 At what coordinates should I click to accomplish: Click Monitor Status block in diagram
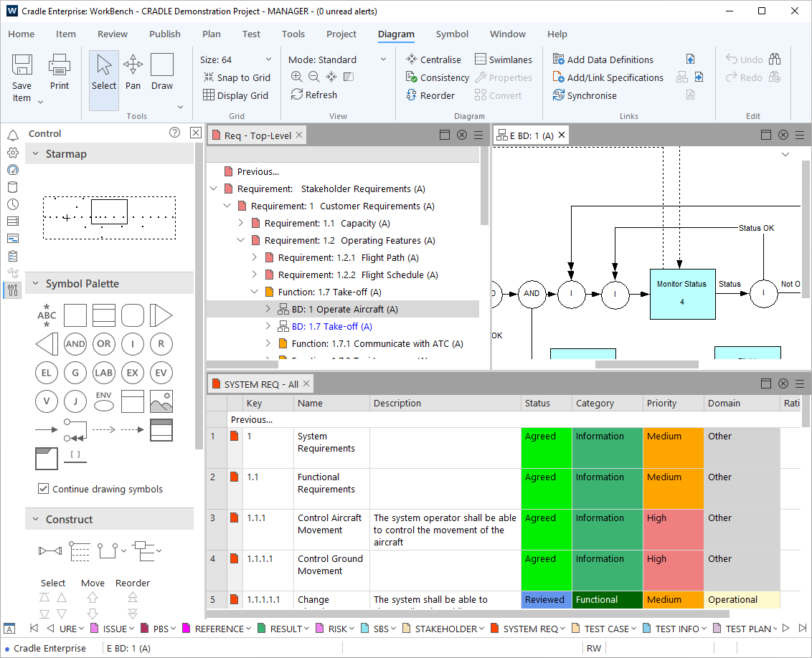[683, 294]
